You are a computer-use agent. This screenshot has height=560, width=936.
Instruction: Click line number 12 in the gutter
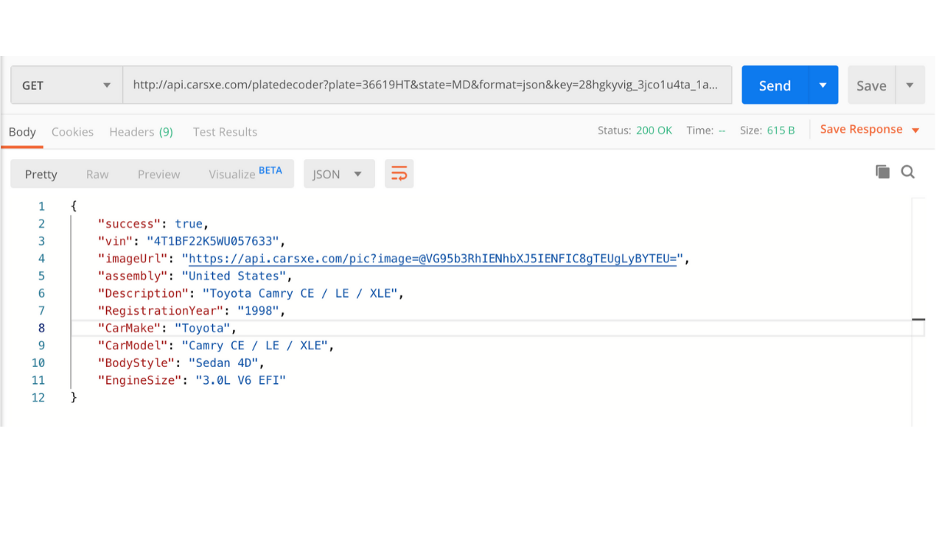[38, 398]
